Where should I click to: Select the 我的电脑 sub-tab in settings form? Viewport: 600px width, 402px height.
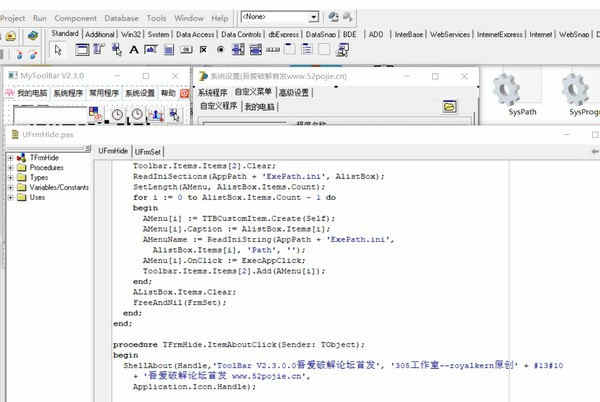pyautogui.click(x=259, y=107)
